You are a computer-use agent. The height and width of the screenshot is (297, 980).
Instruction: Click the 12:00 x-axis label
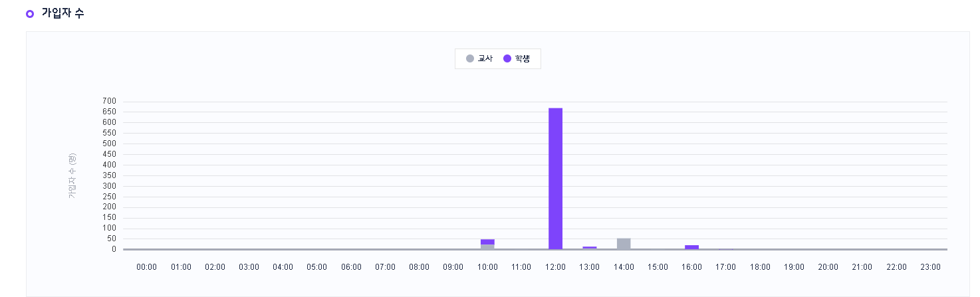coord(555,267)
